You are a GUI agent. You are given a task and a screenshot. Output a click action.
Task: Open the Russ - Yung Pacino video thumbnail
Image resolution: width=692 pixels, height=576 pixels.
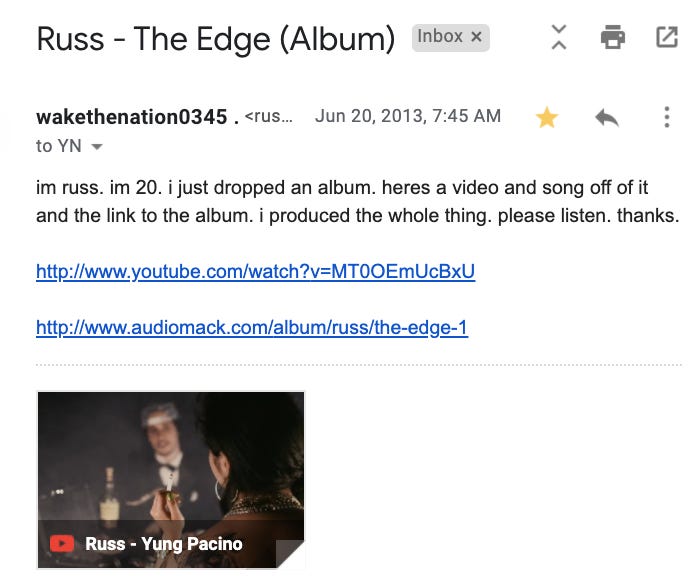[171, 480]
